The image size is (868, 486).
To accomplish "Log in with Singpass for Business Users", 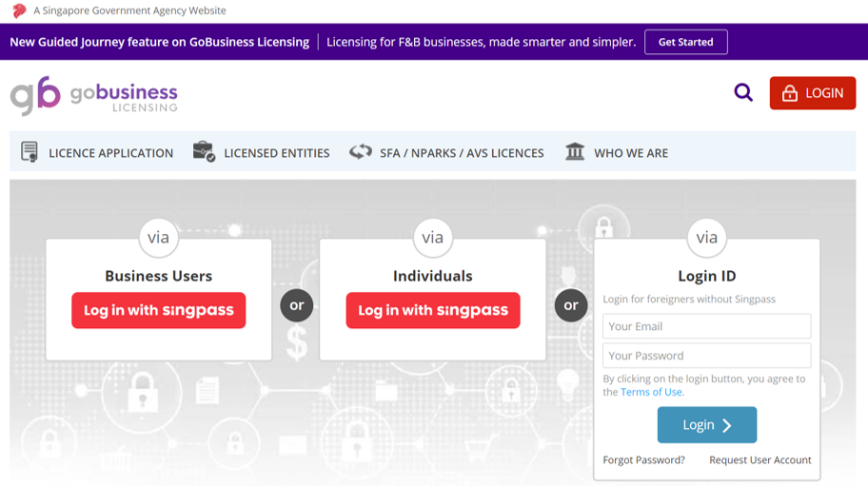I will coord(158,310).
